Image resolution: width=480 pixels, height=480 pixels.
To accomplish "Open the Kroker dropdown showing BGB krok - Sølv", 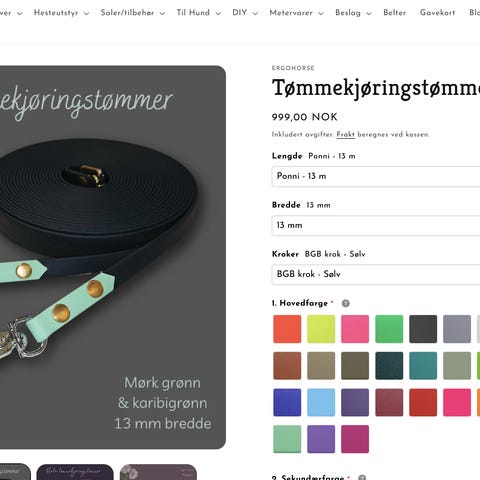I will [376, 274].
